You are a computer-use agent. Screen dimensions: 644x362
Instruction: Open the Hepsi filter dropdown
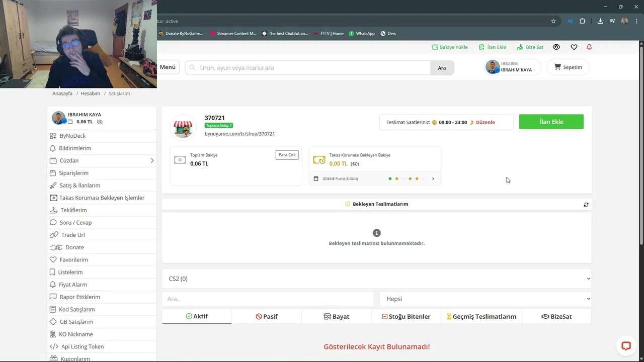(x=486, y=299)
